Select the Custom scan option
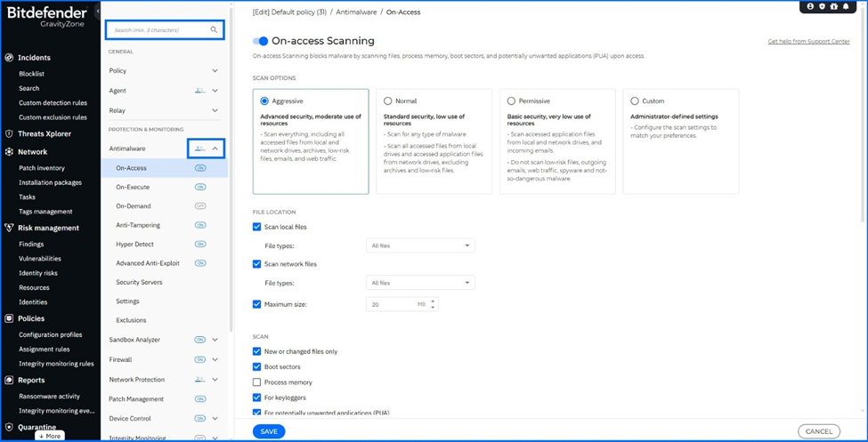 click(x=635, y=101)
